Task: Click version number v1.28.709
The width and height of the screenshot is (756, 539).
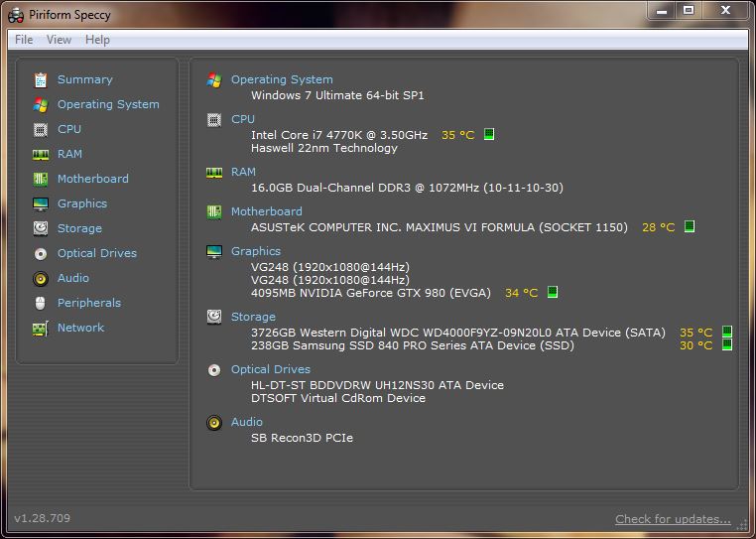Action: [43, 518]
